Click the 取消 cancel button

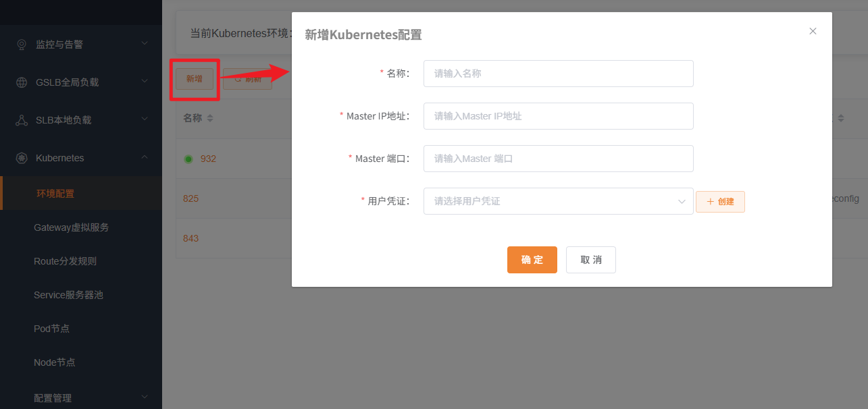[x=590, y=260]
